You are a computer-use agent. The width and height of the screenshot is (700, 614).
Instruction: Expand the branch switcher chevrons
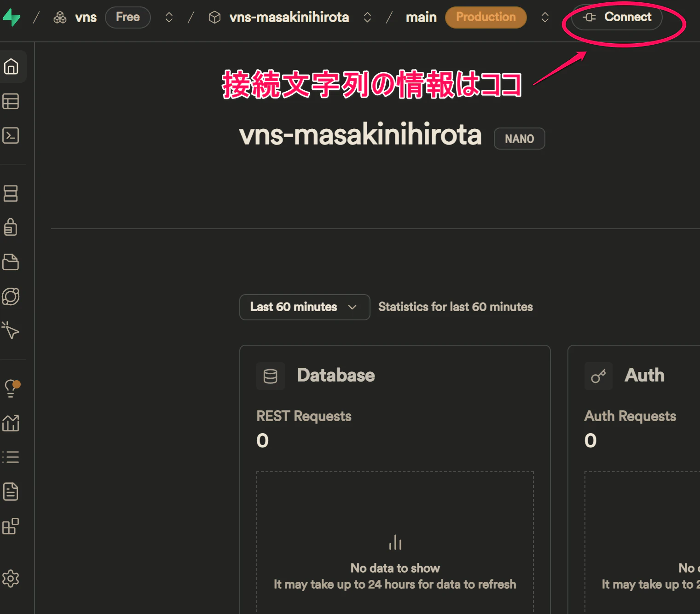(545, 17)
